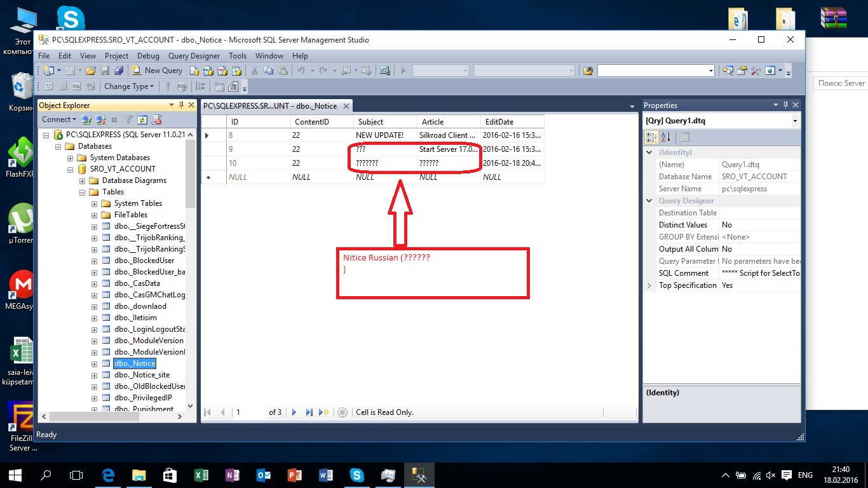Open the File menu
868x488 pixels.
44,56
